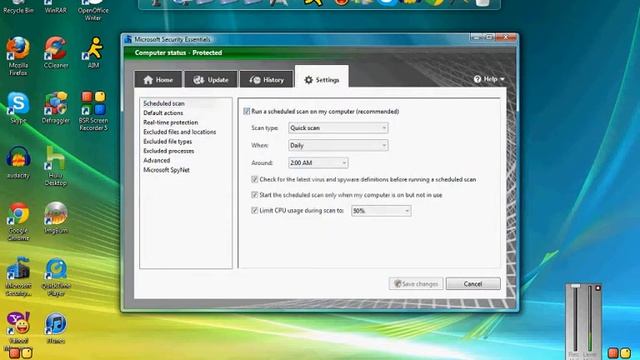The height and width of the screenshot is (360, 640).
Task: Expand the Help dropdown arrow
Action: [x=502, y=79]
